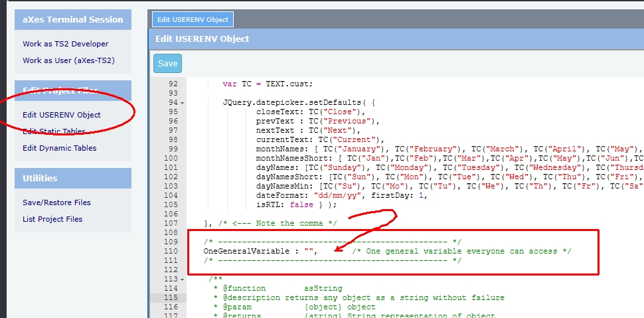This screenshot has width=644, height=318.
Task: Place cursor in OneGeneralVariable empty string
Action: [x=309, y=252]
